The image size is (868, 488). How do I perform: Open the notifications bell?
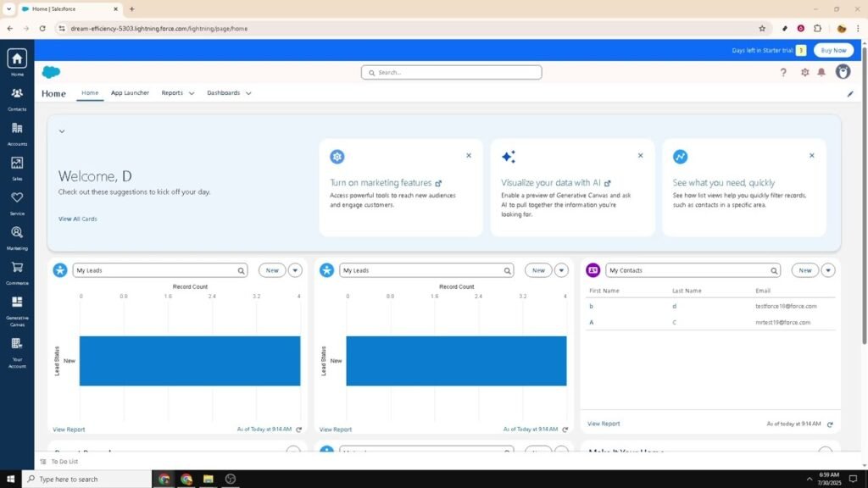(822, 72)
